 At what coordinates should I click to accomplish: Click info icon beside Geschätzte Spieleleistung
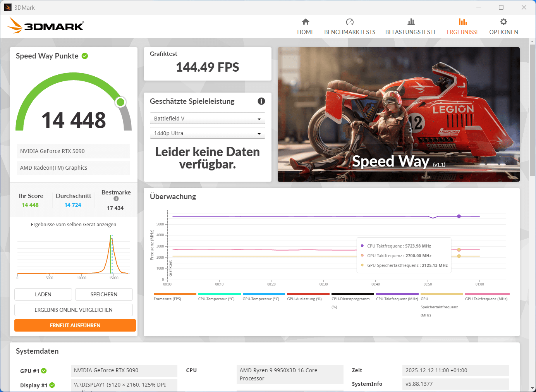[261, 101]
